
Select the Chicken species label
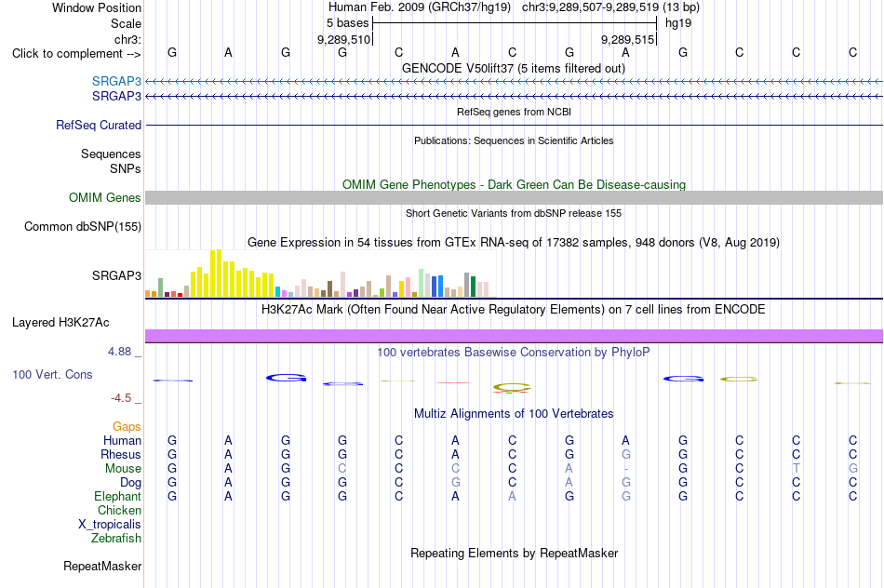point(119,510)
